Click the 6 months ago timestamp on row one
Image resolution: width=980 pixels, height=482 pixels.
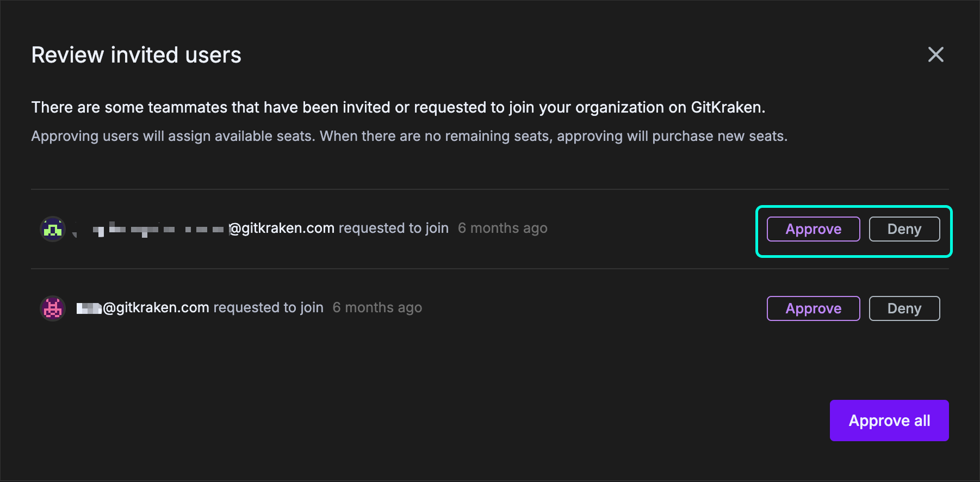[503, 228]
